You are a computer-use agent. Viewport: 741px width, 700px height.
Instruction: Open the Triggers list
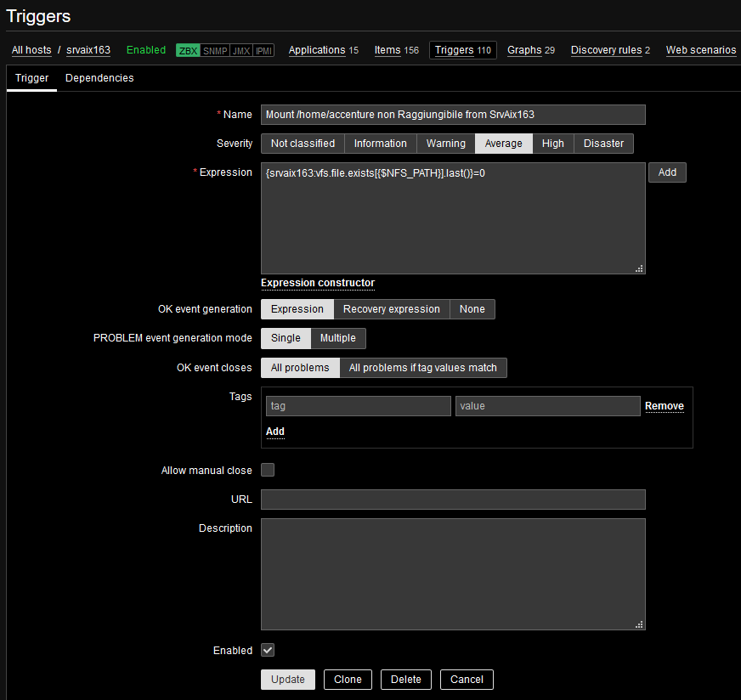pos(454,50)
